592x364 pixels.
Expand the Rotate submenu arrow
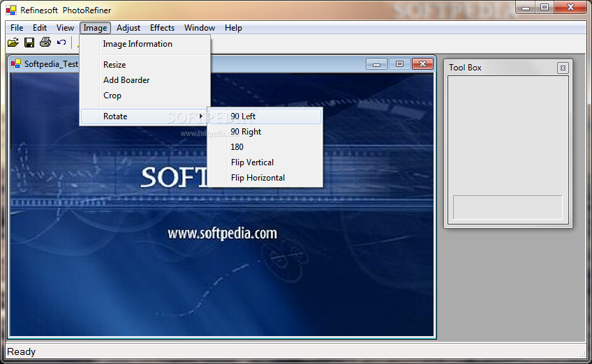(x=201, y=116)
